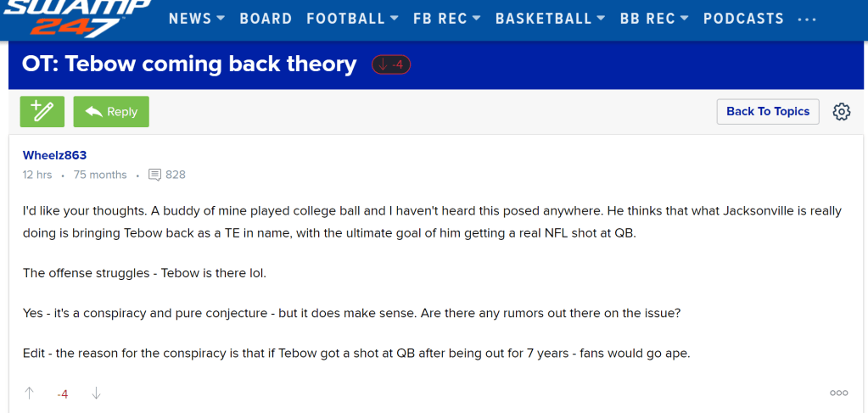868x413 pixels.
Task: Show more navigation items via ellipsis
Action: pos(807,19)
